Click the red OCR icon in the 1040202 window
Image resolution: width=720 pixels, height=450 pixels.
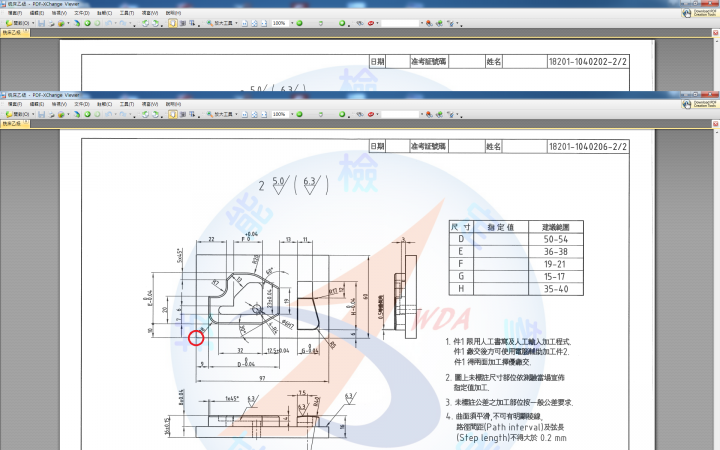(x=371, y=23)
